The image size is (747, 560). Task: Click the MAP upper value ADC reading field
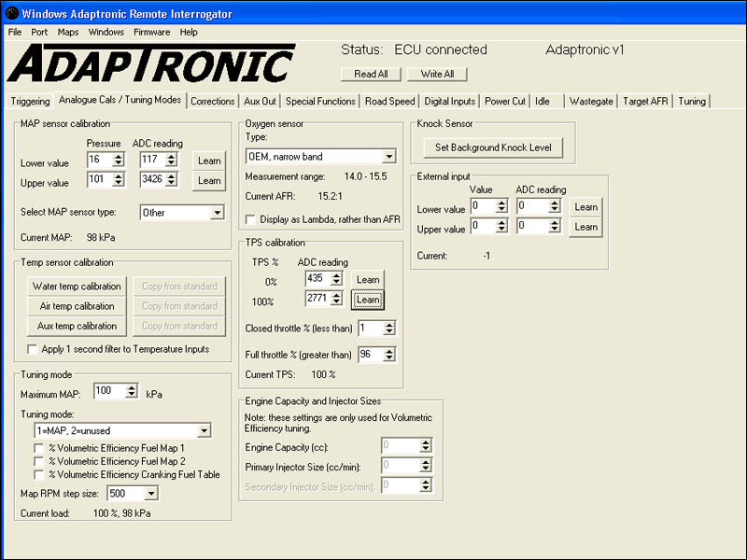pos(152,179)
